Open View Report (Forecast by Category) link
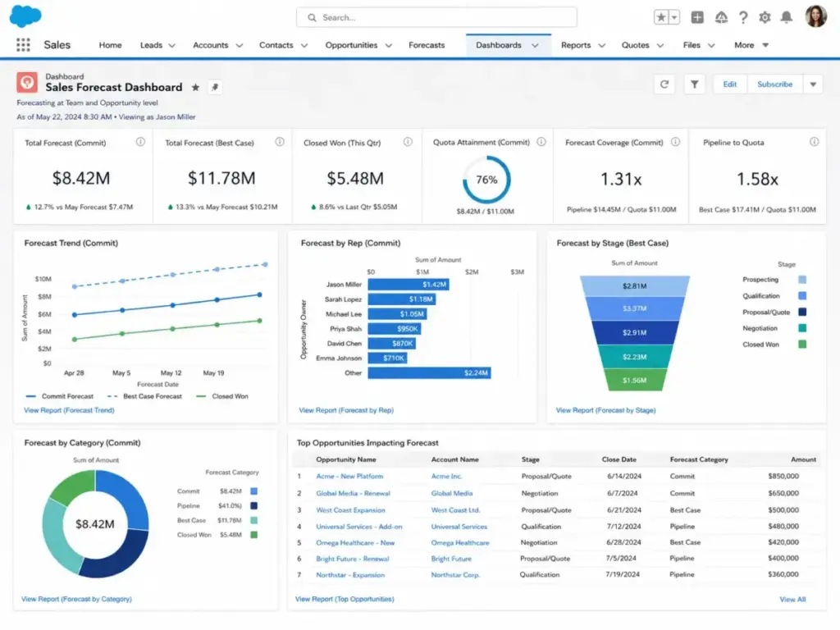Viewport: 840px width, 630px height. 76,599
